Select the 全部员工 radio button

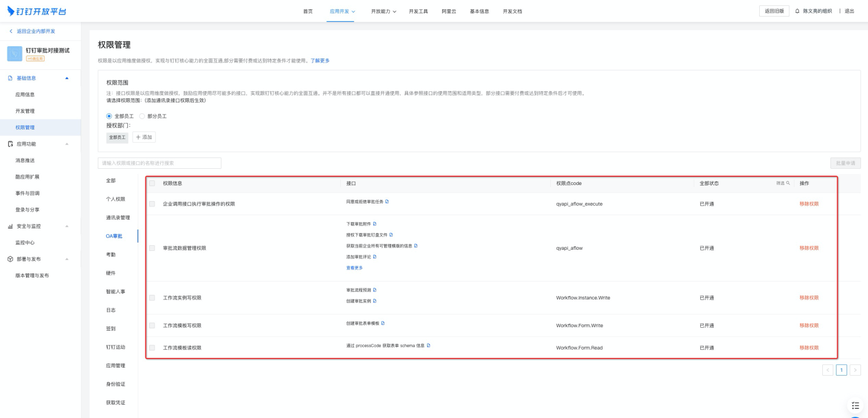[x=109, y=116]
